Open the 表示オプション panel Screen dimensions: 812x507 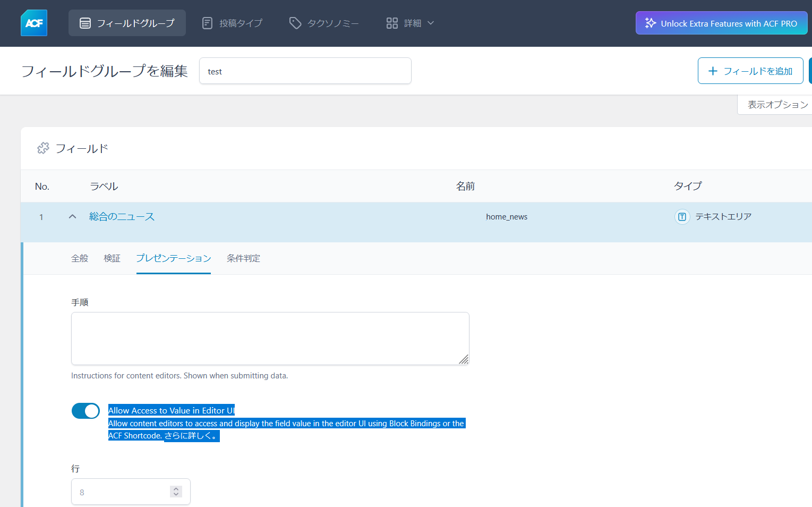tap(775, 104)
